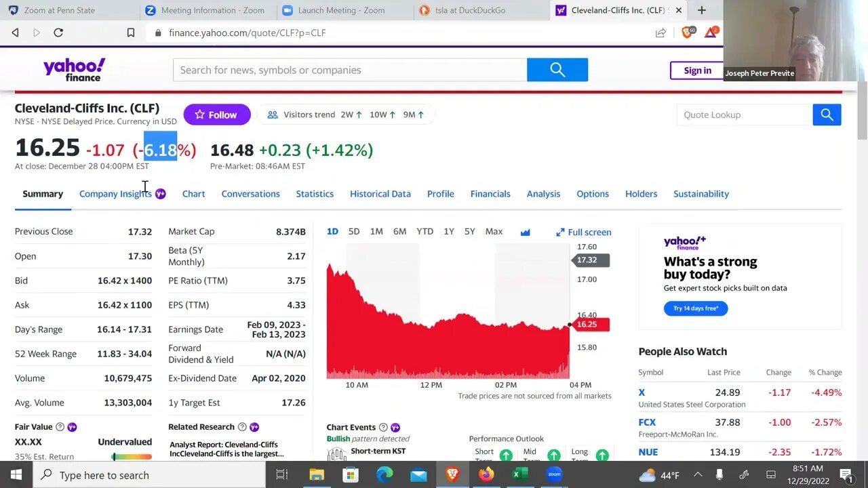The image size is (868, 488).
Task: Open the Sustainability tab
Action: tap(701, 194)
